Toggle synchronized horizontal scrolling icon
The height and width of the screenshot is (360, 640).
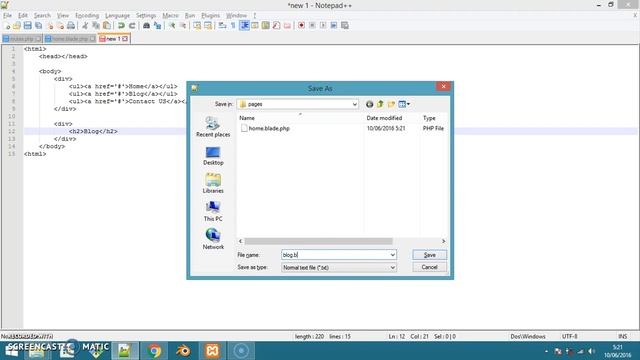tap(208, 26)
